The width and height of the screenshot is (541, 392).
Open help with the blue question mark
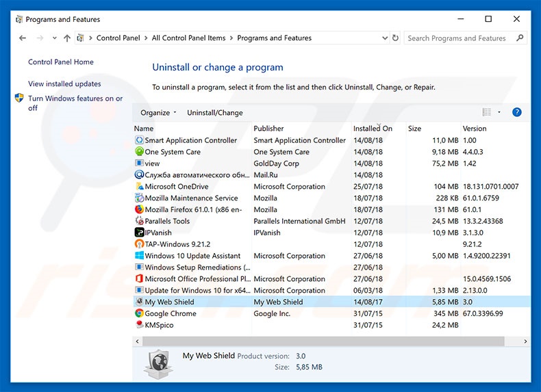point(516,112)
